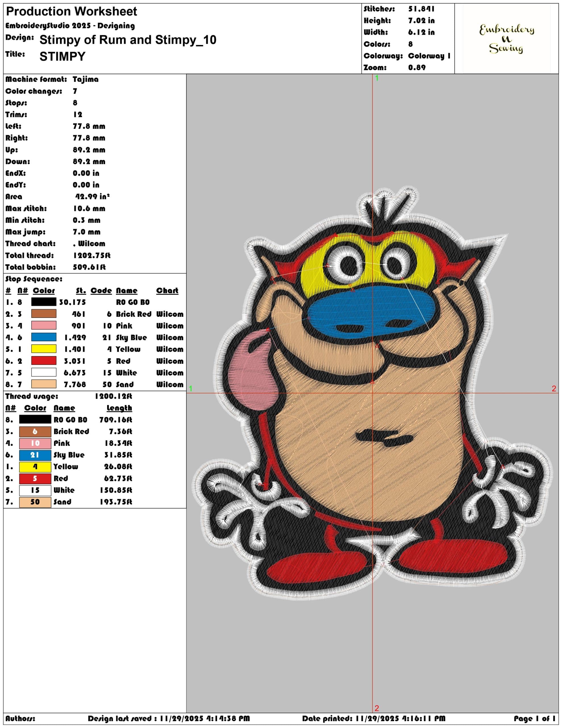Viewport: 562px width, 728px height.
Task: Select stitch count 7.768 for Sand
Action: click(75, 384)
